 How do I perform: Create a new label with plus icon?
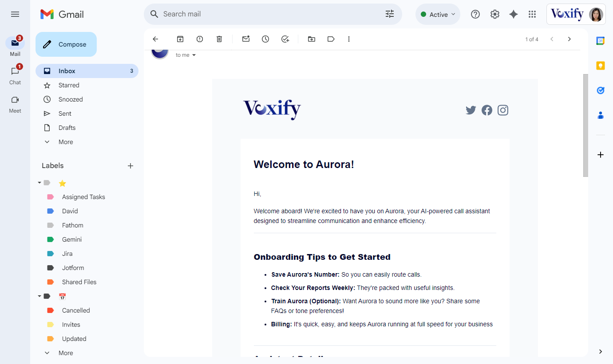point(131,166)
